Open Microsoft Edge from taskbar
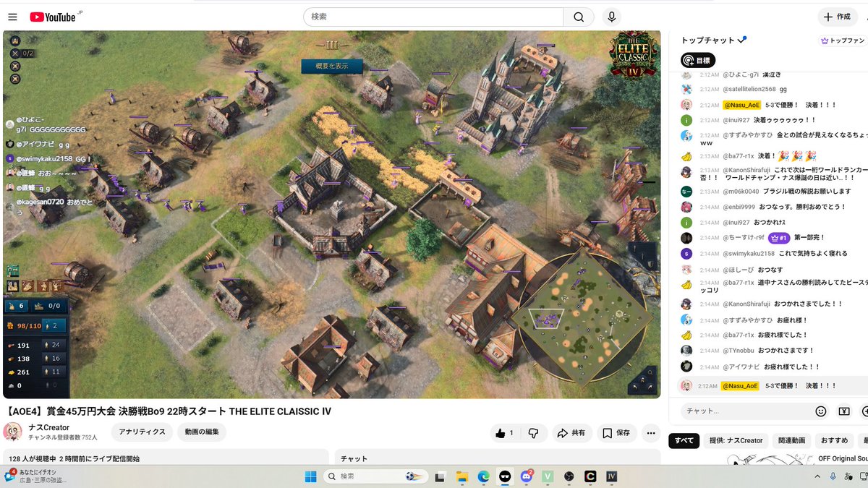This screenshot has height=488, width=868. coord(483,476)
